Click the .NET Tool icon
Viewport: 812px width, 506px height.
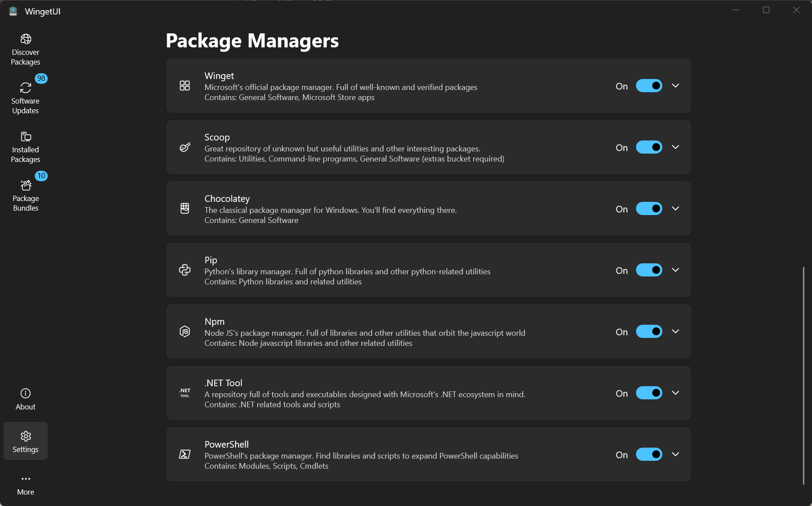tap(185, 393)
